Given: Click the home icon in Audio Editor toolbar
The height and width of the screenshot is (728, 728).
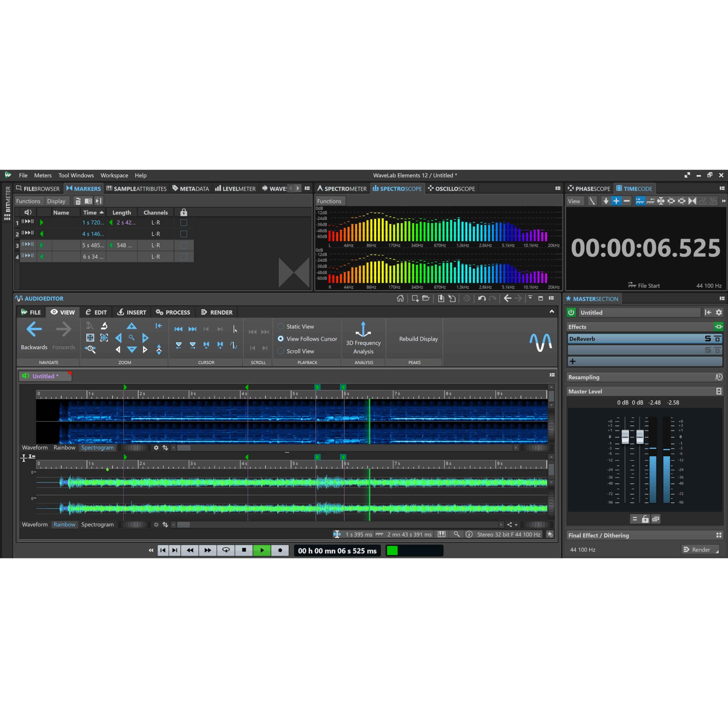Looking at the screenshot, I should tap(400, 298).
